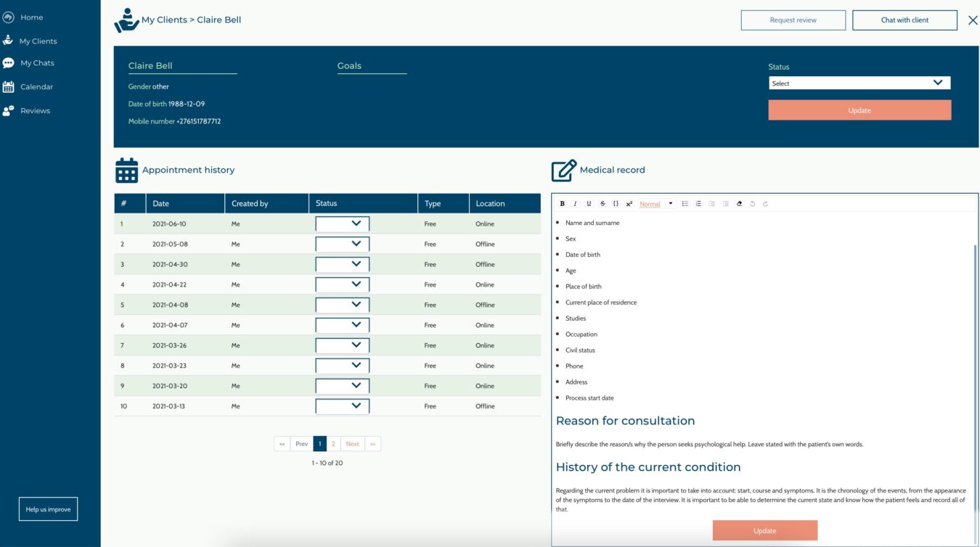The width and height of the screenshot is (980, 547).
Task: Expand status dropdown for 2021-03-13 appointment
Action: (342, 406)
